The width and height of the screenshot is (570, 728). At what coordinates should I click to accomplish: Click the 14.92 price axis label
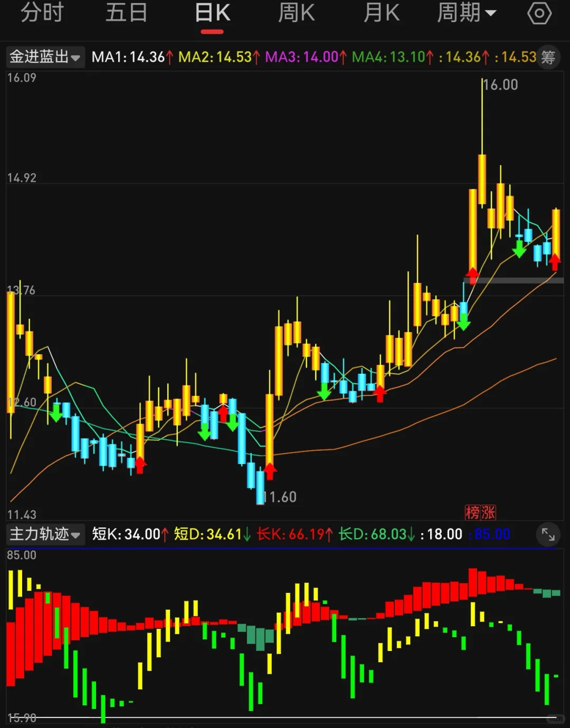(x=22, y=178)
